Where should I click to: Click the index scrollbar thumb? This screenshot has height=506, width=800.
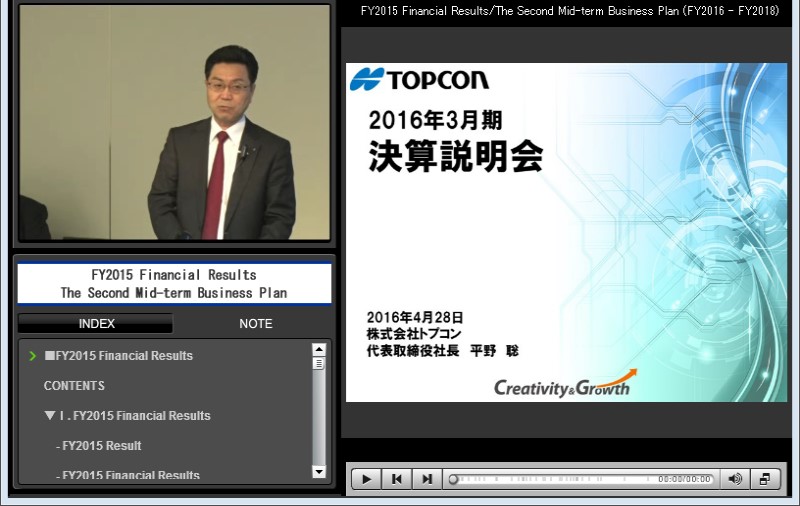pos(319,364)
